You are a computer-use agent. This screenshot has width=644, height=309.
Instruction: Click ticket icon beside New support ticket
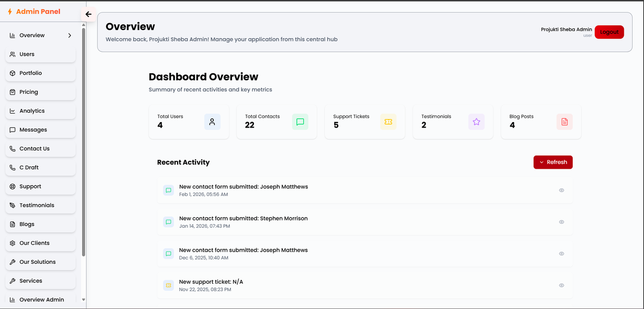coord(169,285)
